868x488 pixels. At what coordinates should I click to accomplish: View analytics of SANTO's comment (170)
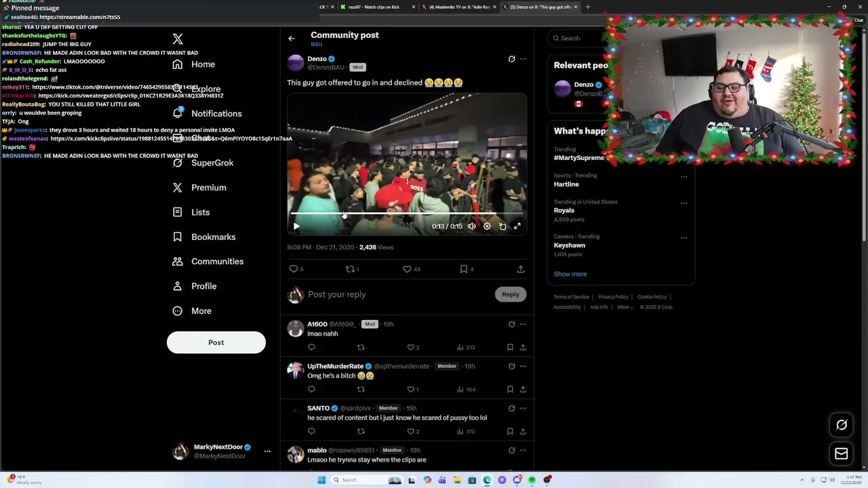(x=466, y=432)
